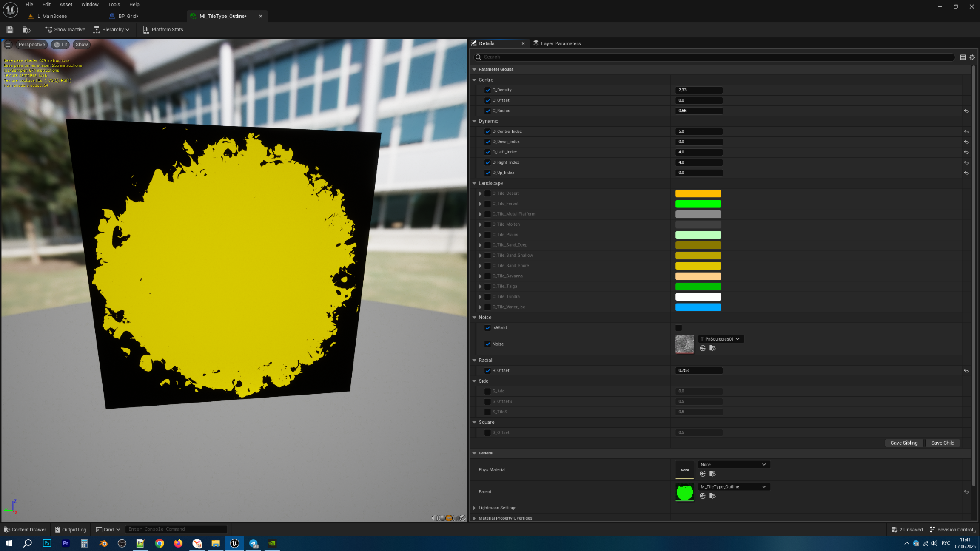The height and width of the screenshot is (551, 980).
Task: Use selected asset for Phys Material
Action: pos(703,474)
